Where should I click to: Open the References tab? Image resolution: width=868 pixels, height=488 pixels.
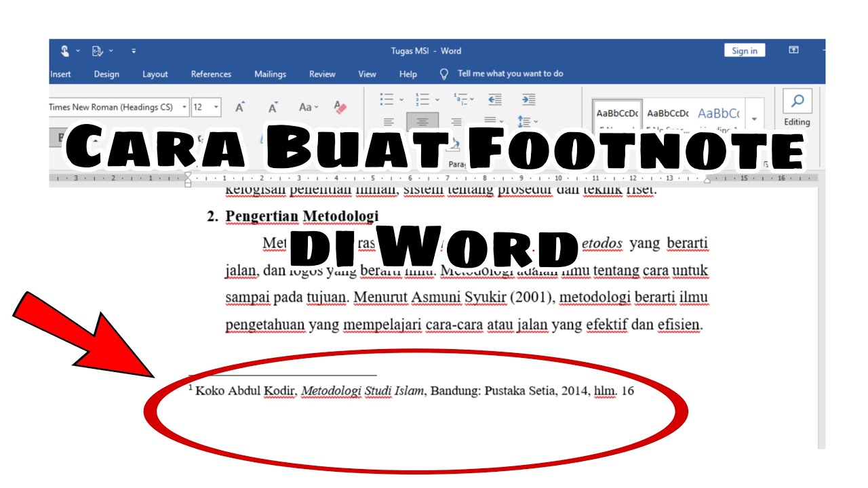coord(211,74)
